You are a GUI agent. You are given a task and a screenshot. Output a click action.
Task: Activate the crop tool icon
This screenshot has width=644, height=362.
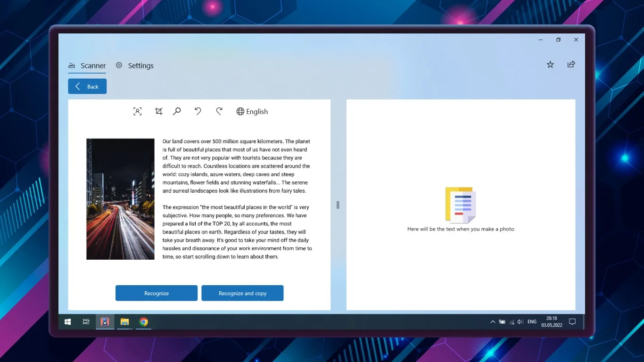click(x=158, y=111)
